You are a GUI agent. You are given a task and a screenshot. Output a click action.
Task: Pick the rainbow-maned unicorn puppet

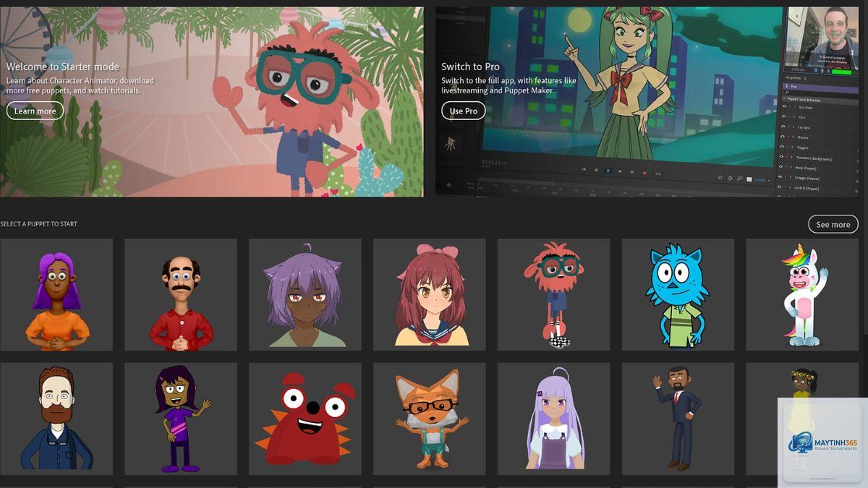(x=803, y=295)
